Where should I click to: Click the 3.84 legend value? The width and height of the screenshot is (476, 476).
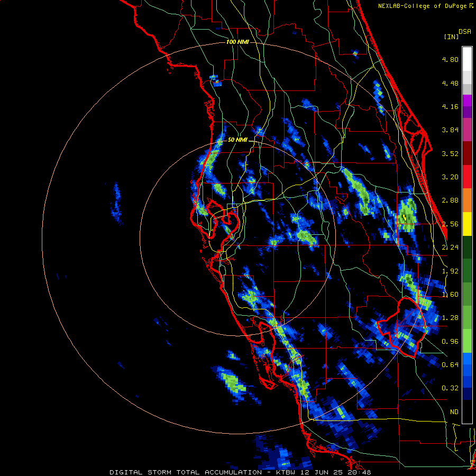click(x=450, y=130)
